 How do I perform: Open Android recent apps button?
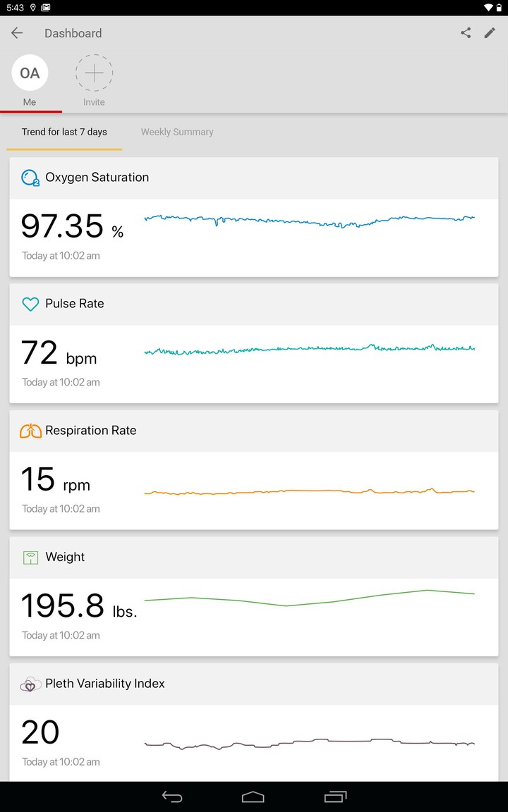[335, 796]
